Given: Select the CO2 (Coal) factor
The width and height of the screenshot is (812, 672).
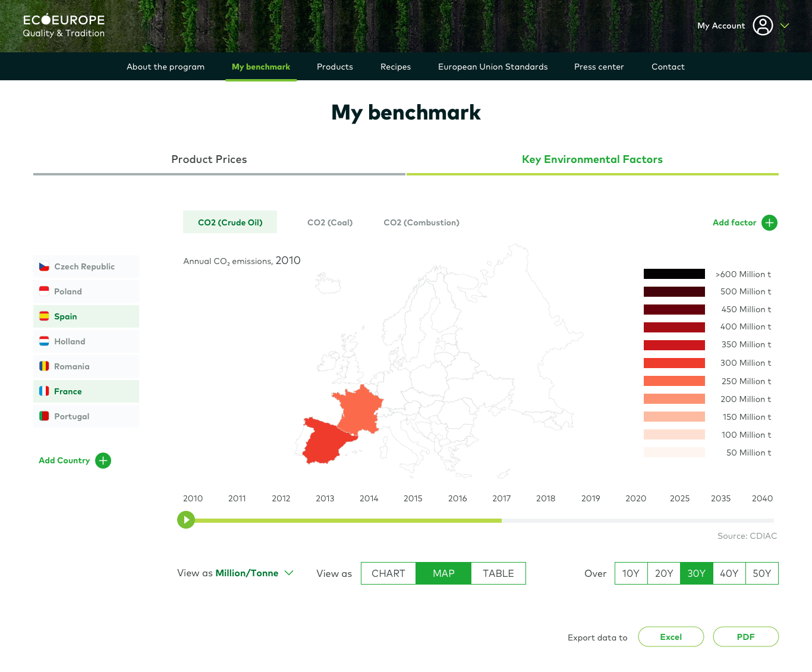Looking at the screenshot, I should (329, 222).
